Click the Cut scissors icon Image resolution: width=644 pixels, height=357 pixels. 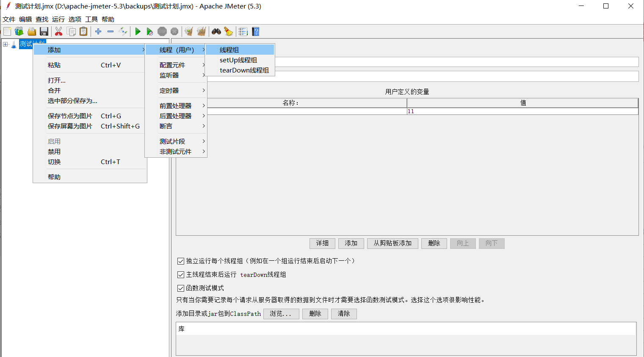coord(59,31)
